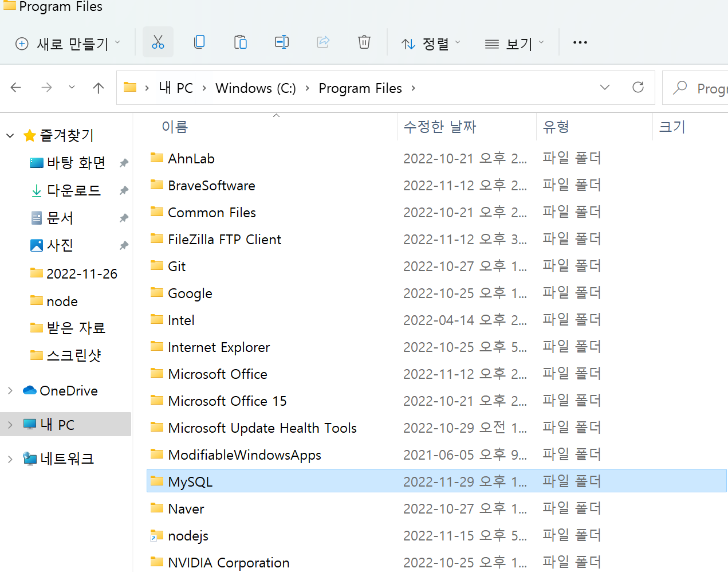Expand the 네트워크 tree node

10,459
